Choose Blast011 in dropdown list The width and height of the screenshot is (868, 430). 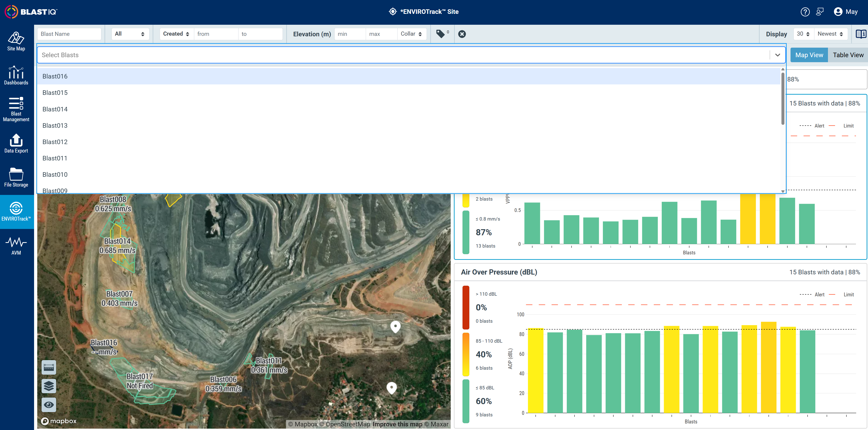coord(408,158)
